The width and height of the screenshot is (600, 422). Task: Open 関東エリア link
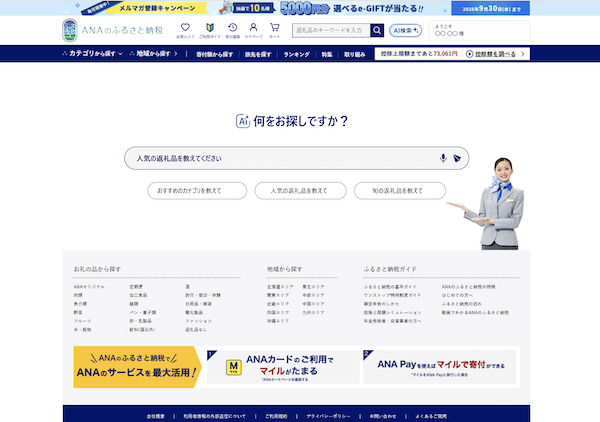(x=278, y=295)
